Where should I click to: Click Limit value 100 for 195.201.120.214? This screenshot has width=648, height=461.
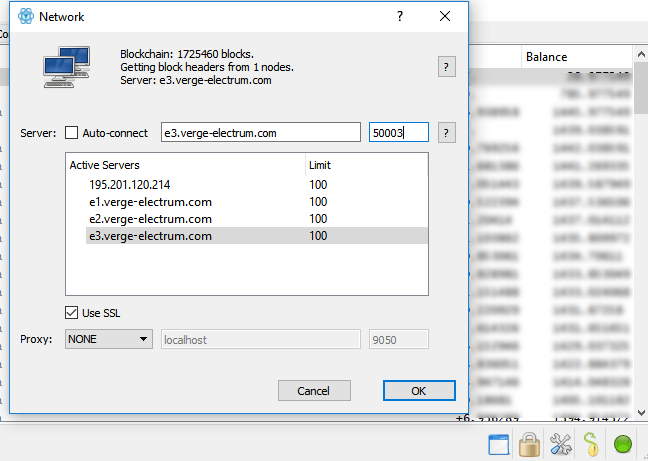[318, 185]
